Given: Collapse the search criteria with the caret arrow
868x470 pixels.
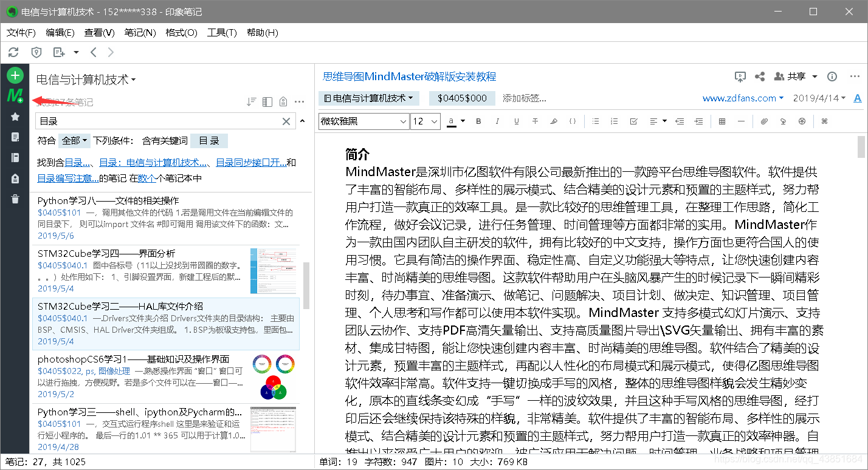Looking at the screenshot, I should coord(303,121).
